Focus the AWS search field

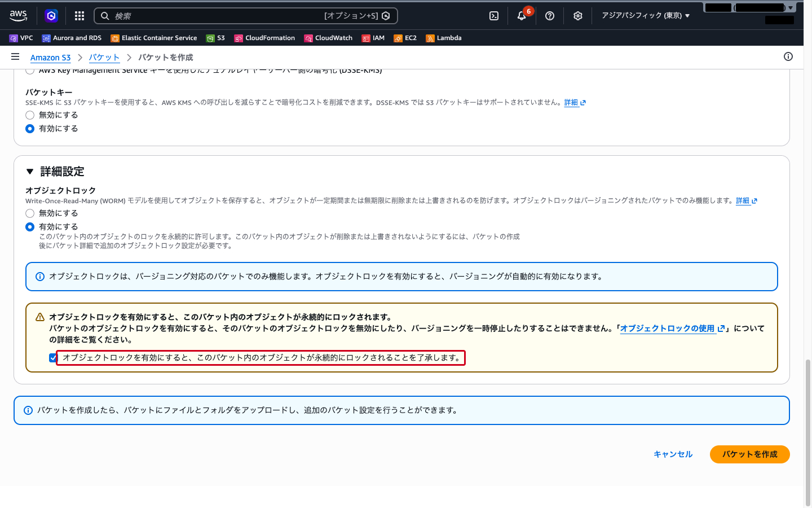pos(246,16)
